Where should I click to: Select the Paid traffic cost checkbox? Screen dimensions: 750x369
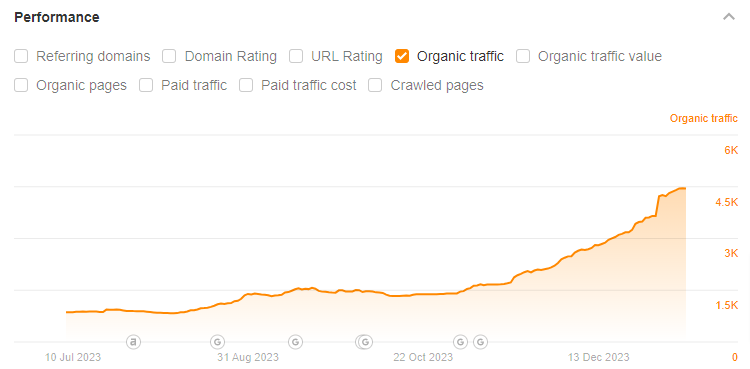coord(246,86)
